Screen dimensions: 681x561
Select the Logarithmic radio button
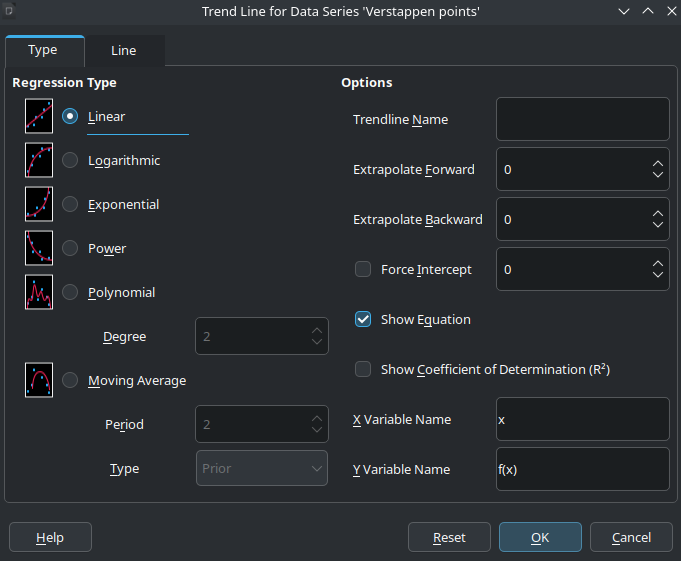(70, 160)
